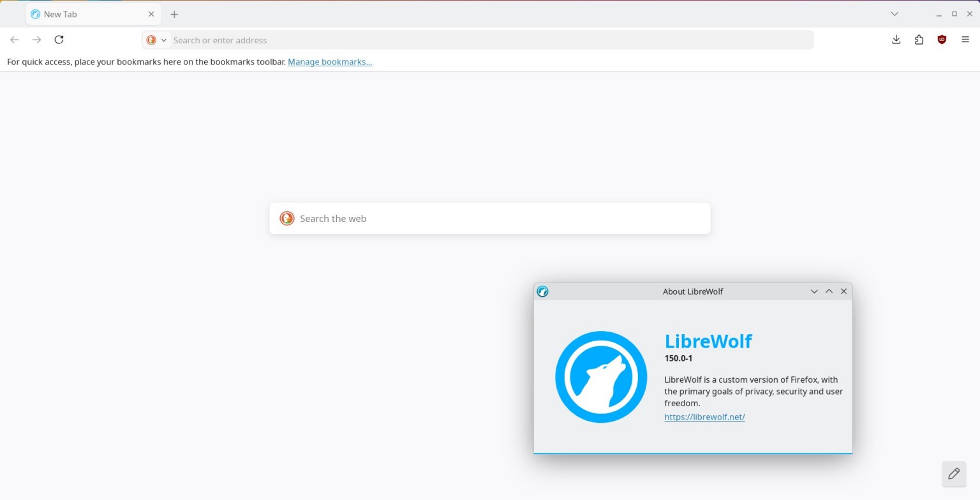Open the Manage bookmarks link
Image resolution: width=980 pixels, height=500 pixels.
pyautogui.click(x=329, y=62)
